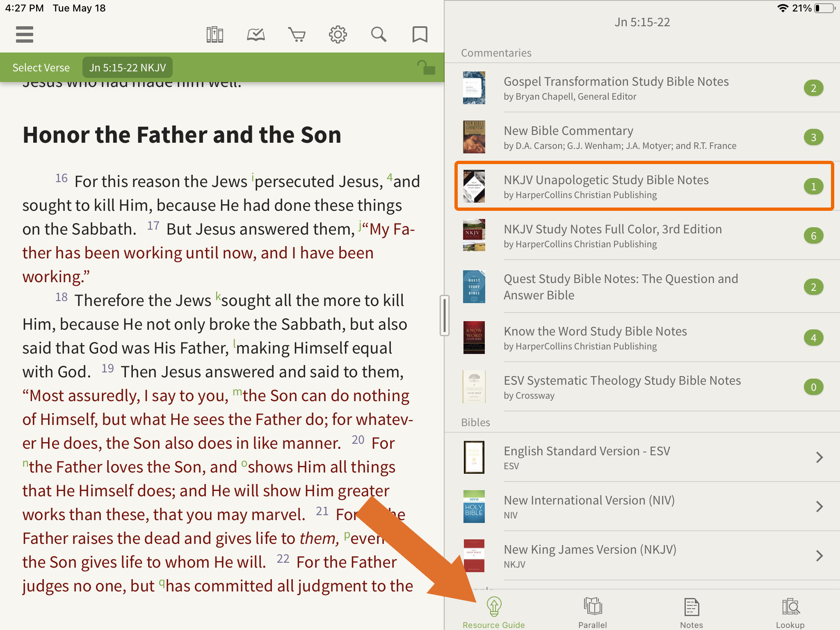This screenshot has width=840, height=630.
Task: Switch to Notes tab
Action: tap(692, 613)
